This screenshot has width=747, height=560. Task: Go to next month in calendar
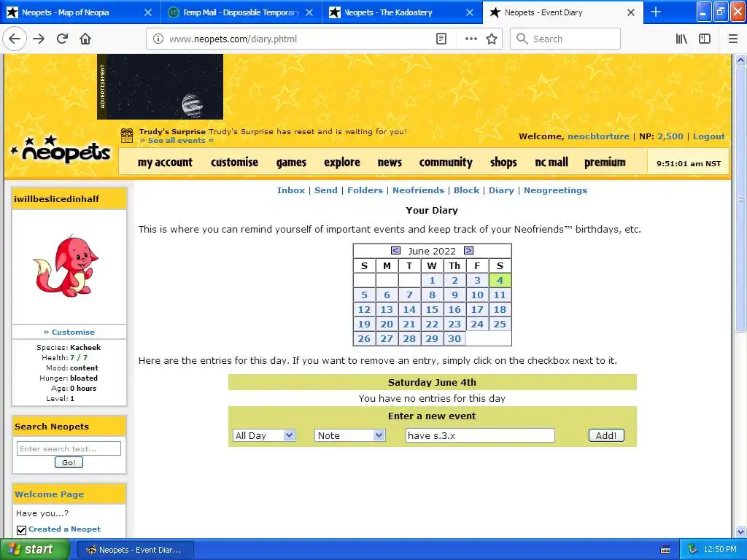[x=469, y=251]
